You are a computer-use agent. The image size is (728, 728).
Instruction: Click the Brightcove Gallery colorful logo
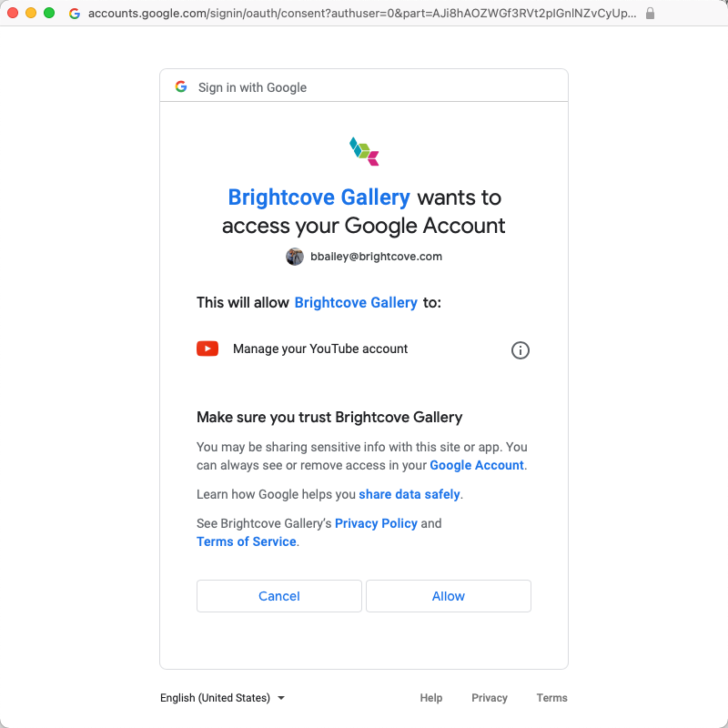point(364,151)
